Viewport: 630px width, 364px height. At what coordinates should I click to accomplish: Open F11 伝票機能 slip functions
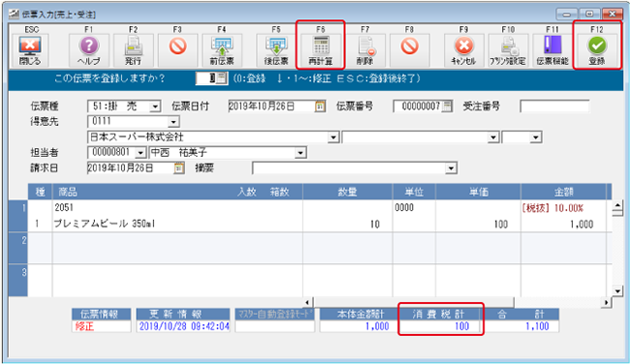pos(552,50)
